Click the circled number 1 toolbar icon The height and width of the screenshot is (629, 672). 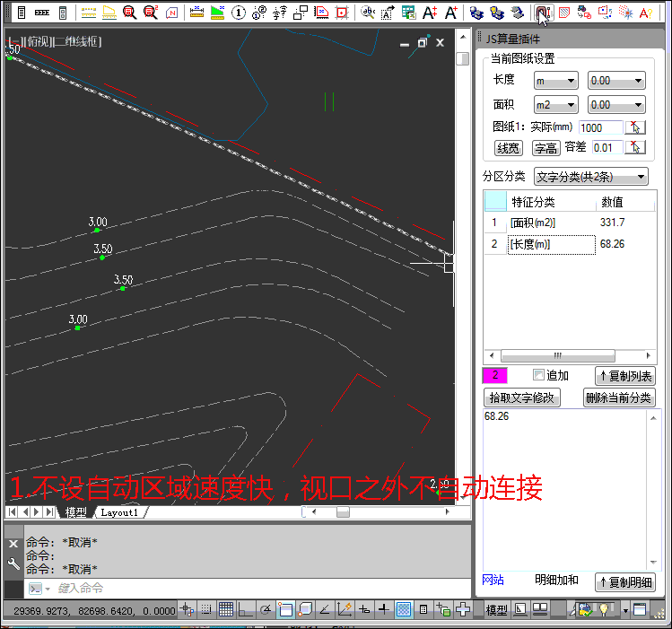click(x=239, y=13)
